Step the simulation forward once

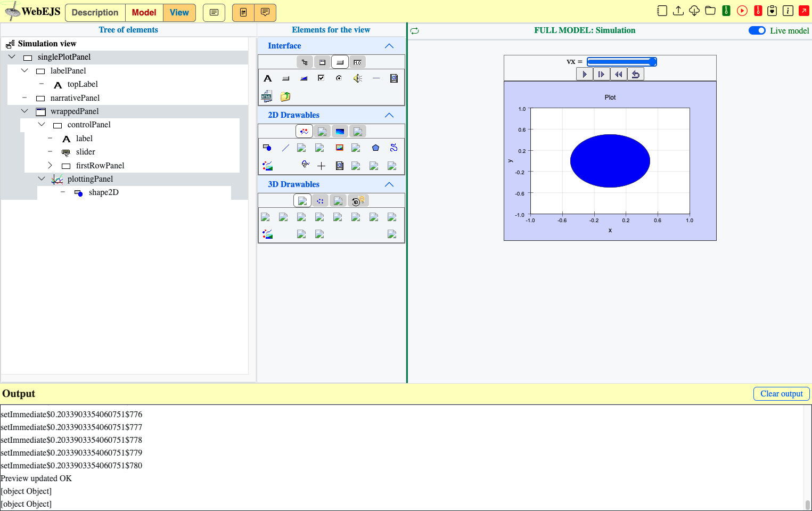coord(601,74)
